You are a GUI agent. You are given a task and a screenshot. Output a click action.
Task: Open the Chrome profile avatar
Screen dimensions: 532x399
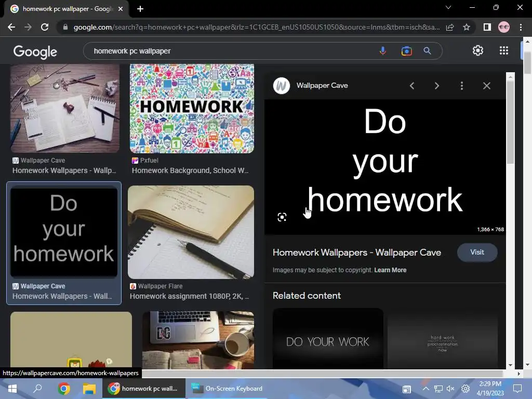tap(504, 27)
